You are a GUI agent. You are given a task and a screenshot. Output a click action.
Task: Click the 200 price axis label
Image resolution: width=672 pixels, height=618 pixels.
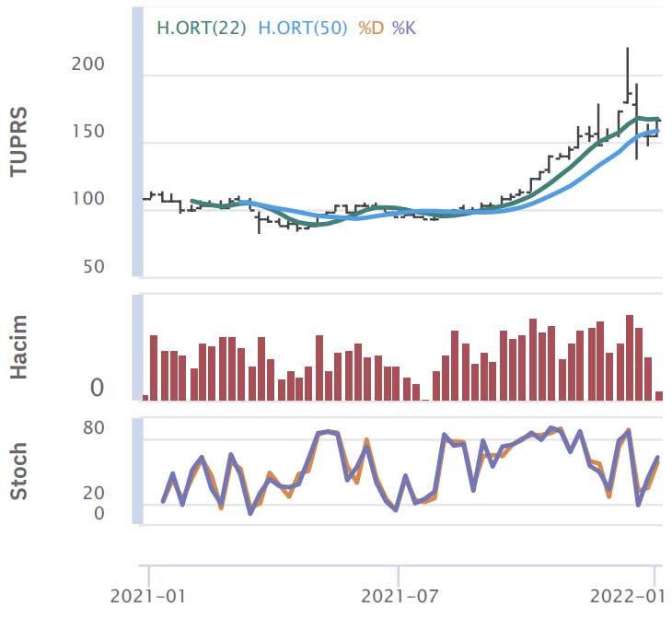87,64
